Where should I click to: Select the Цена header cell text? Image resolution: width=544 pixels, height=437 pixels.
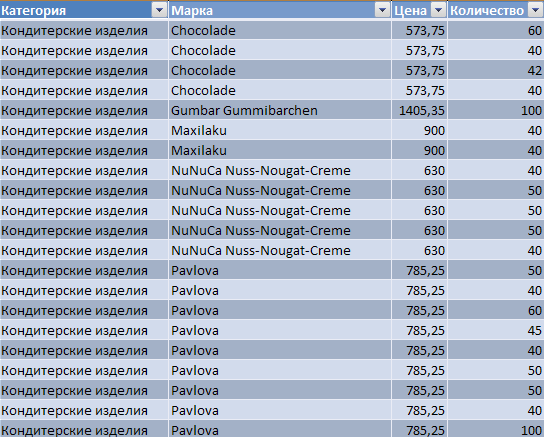point(410,11)
